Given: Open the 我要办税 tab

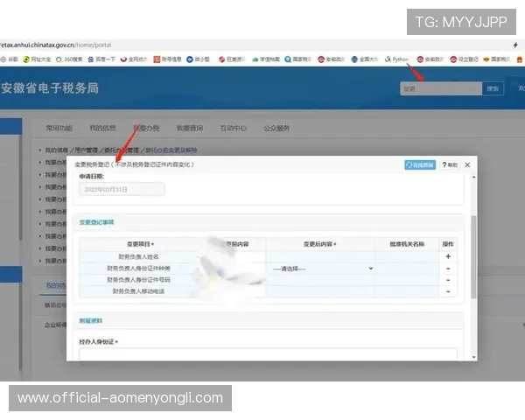Looking at the screenshot, I should pyautogui.click(x=146, y=128).
